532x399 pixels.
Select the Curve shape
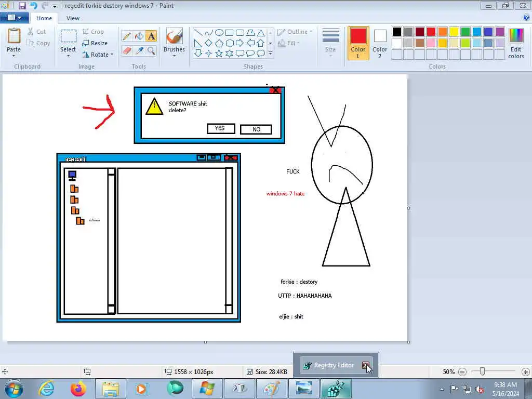click(209, 33)
